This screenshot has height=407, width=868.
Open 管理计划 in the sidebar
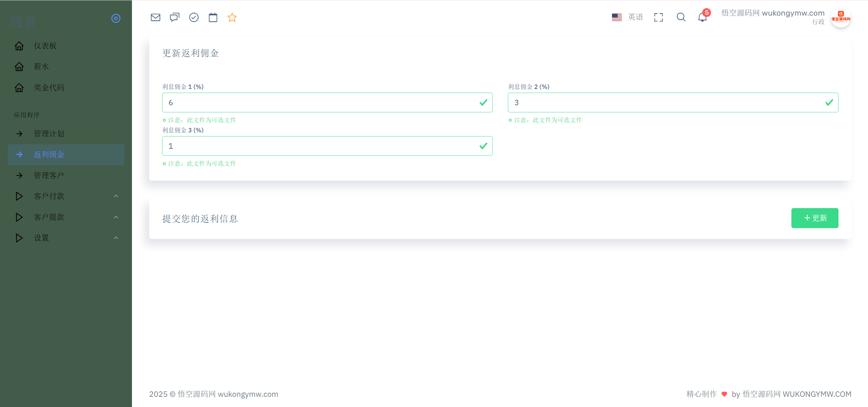[x=49, y=134]
